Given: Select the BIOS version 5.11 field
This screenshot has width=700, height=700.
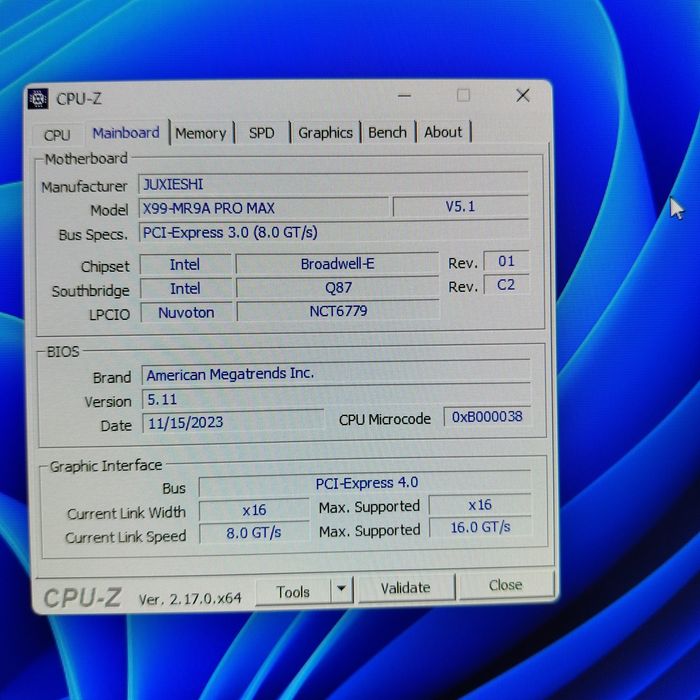Looking at the screenshot, I should [336, 398].
